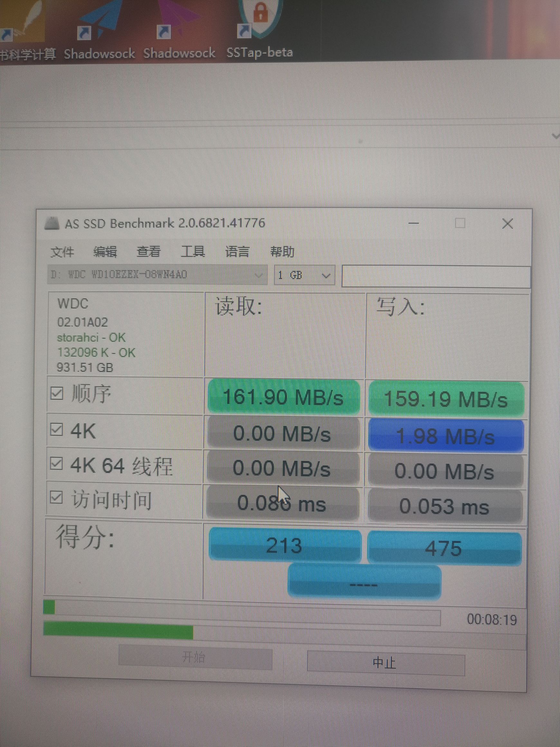This screenshot has width=560, height=747.
Task: Expand the 1 GB test size dropdown
Action: click(x=326, y=276)
